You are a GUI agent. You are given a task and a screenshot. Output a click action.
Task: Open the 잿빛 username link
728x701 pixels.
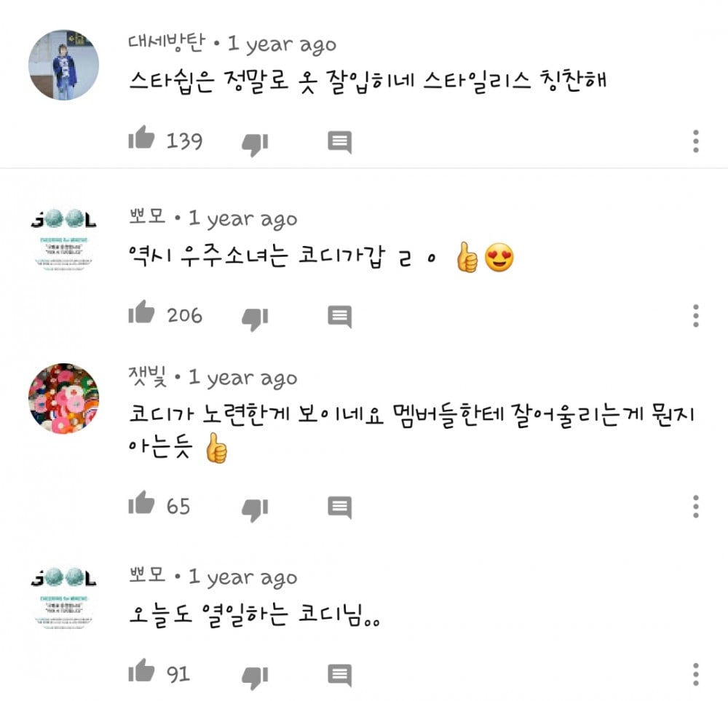[x=147, y=376]
